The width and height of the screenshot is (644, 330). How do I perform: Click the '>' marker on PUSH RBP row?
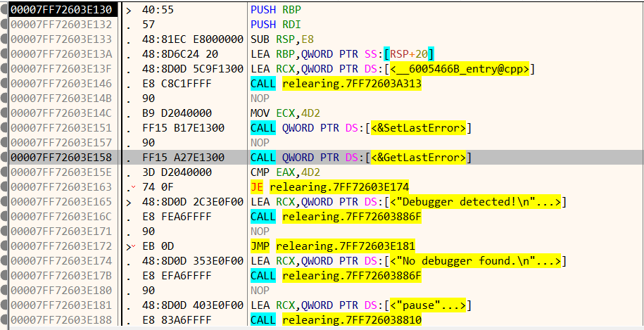[x=129, y=10]
